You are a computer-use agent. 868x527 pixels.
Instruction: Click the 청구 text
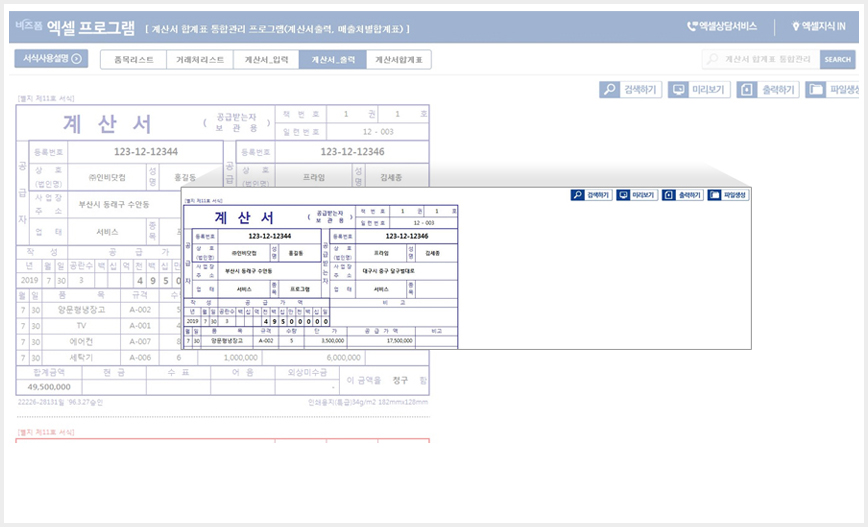(x=400, y=380)
